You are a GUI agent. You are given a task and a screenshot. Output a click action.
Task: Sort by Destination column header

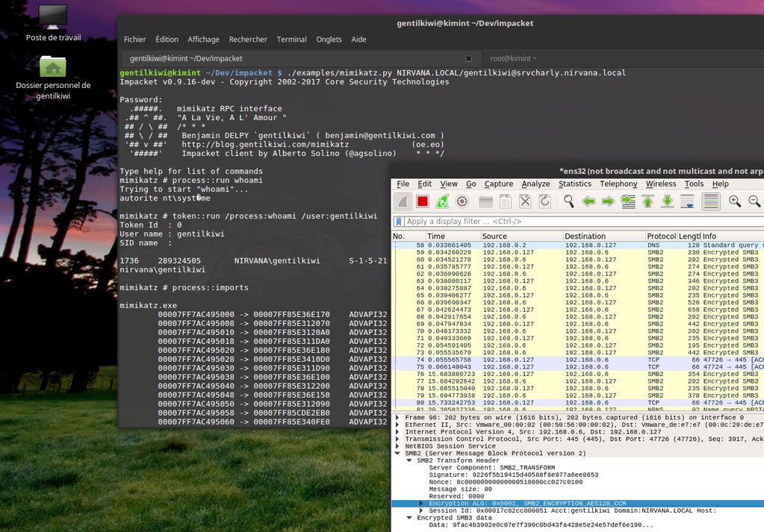tap(603, 236)
